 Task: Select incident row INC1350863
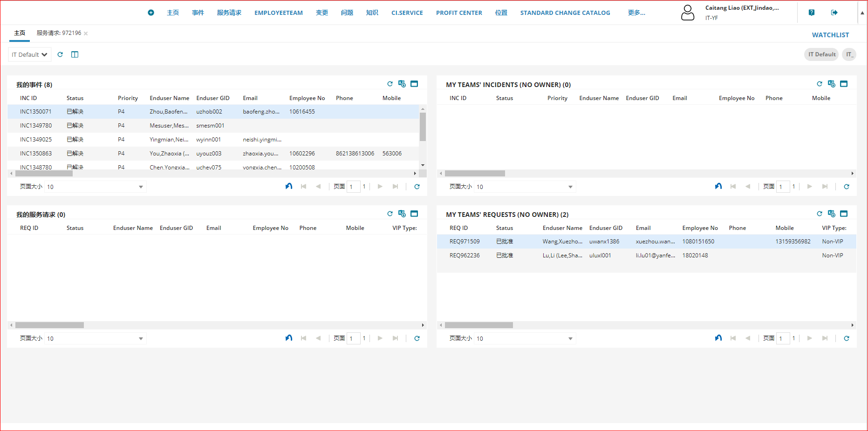click(x=213, y=154)
